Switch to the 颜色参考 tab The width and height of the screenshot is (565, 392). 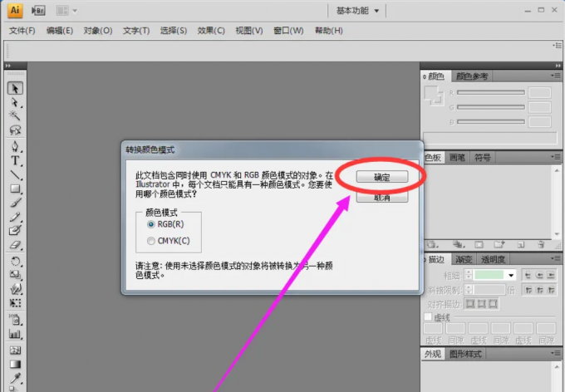tap(472, 76)
